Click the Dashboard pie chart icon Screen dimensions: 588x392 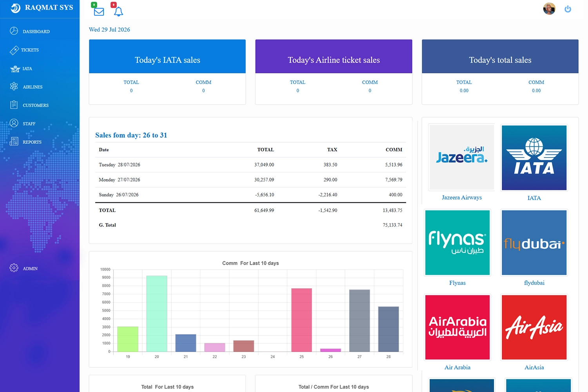click(14, 31)
